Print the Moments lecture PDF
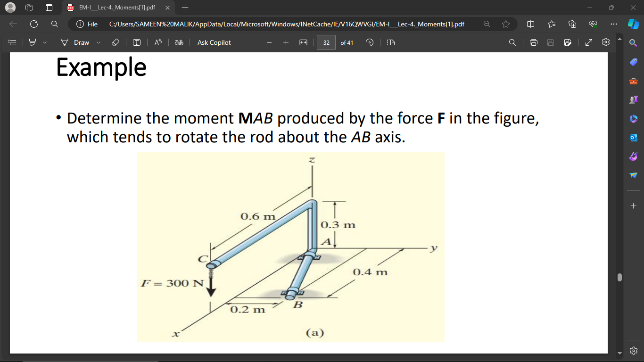The image size is (644, 362). [x=533, y=42]
